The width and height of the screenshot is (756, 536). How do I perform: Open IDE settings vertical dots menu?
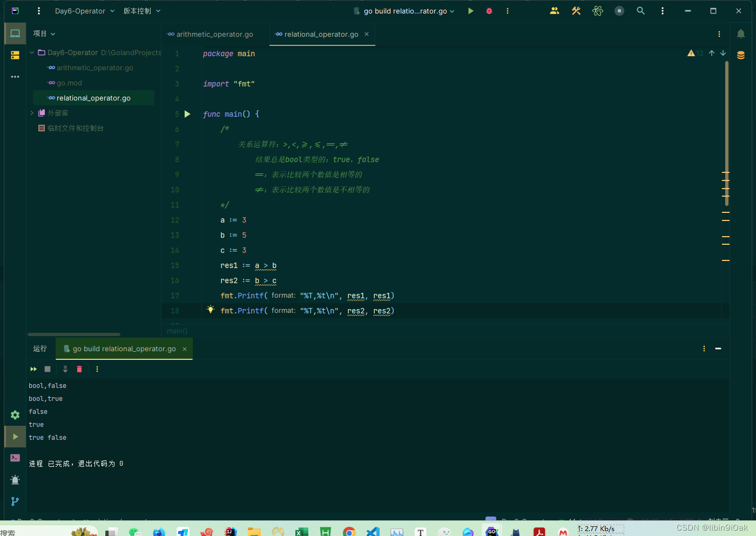click(x=663, y=11)
